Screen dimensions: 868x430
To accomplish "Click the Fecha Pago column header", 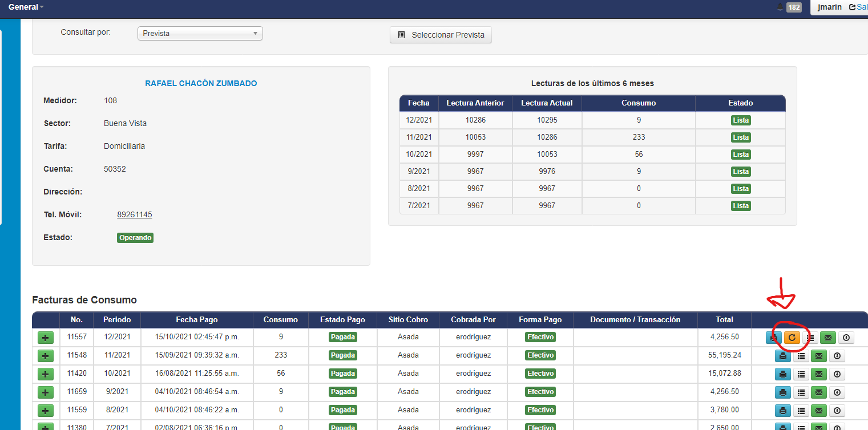I will point(197,320).
